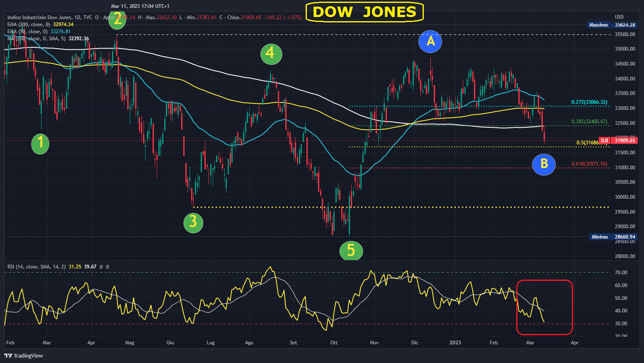Click the Massimo price label

599,25
